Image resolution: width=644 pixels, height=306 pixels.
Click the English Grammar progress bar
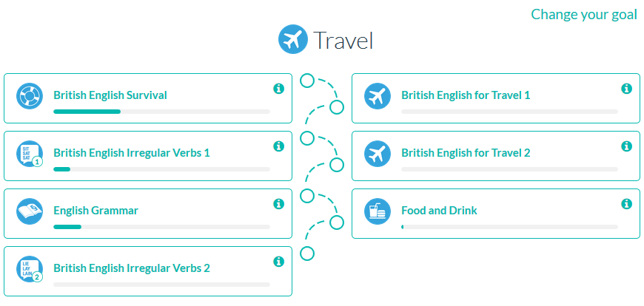[x=162, y=227]
